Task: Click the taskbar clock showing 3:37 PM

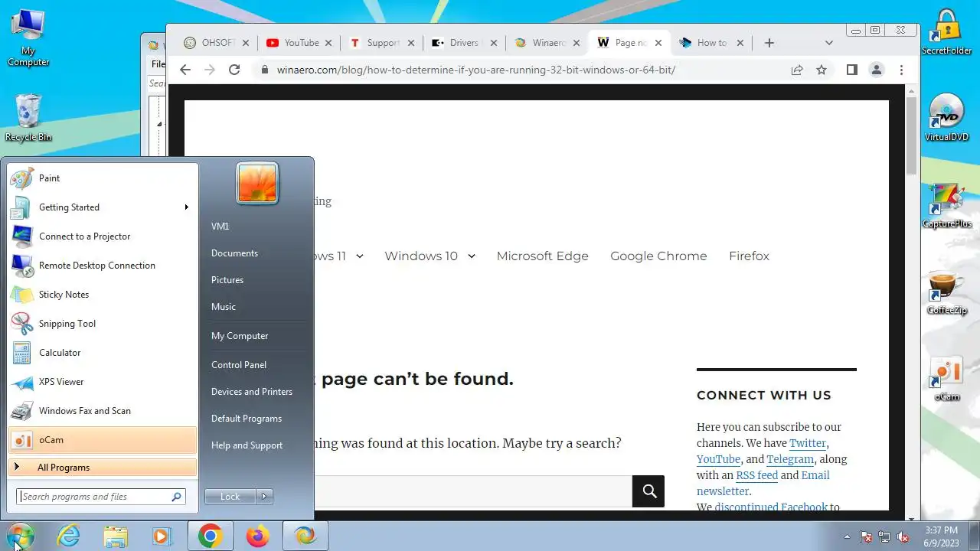Action: point(941,536)
